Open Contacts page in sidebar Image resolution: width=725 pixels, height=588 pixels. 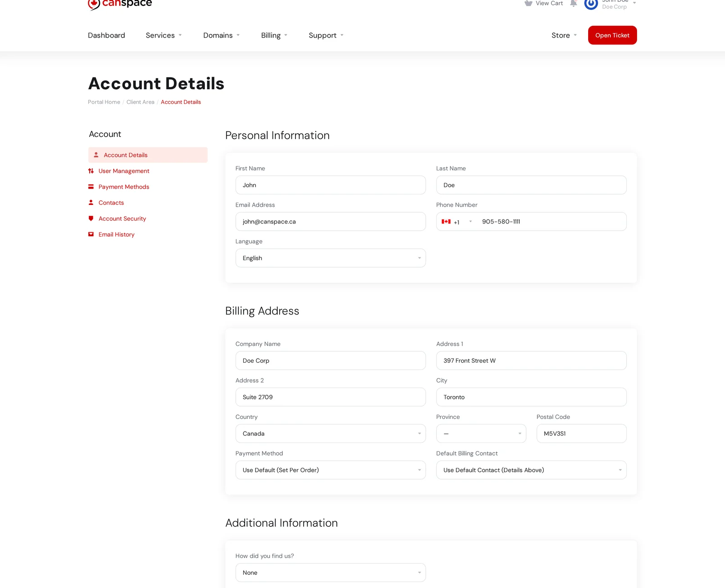pos(111,203)
